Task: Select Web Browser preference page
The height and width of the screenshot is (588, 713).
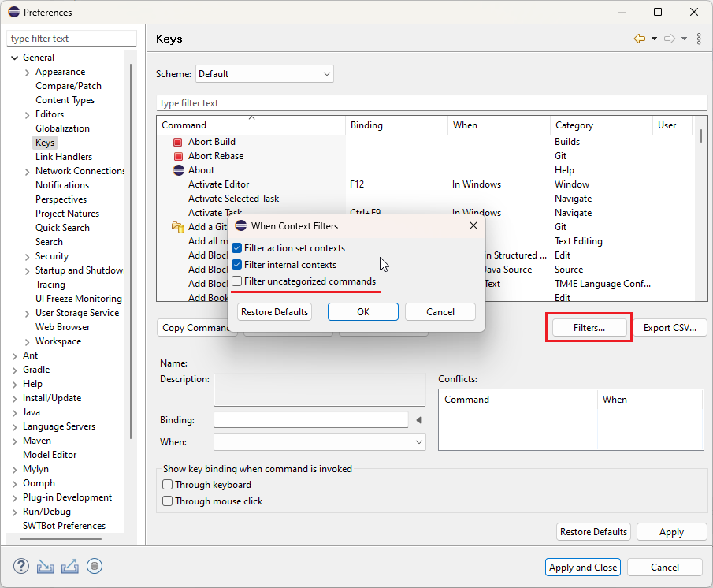Action: coord(63,327)
